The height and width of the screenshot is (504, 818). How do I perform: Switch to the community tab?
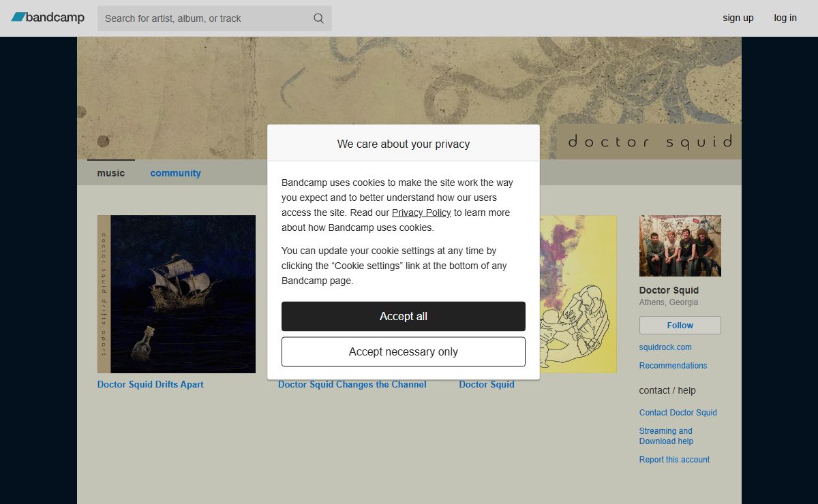176,173
